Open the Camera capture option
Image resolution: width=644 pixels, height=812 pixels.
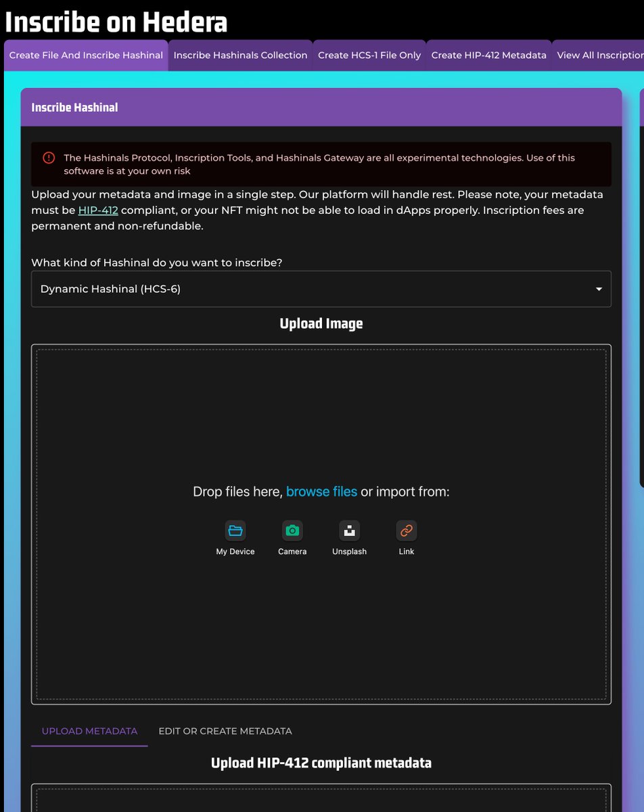pyautogui.click(x=292, y=531)
